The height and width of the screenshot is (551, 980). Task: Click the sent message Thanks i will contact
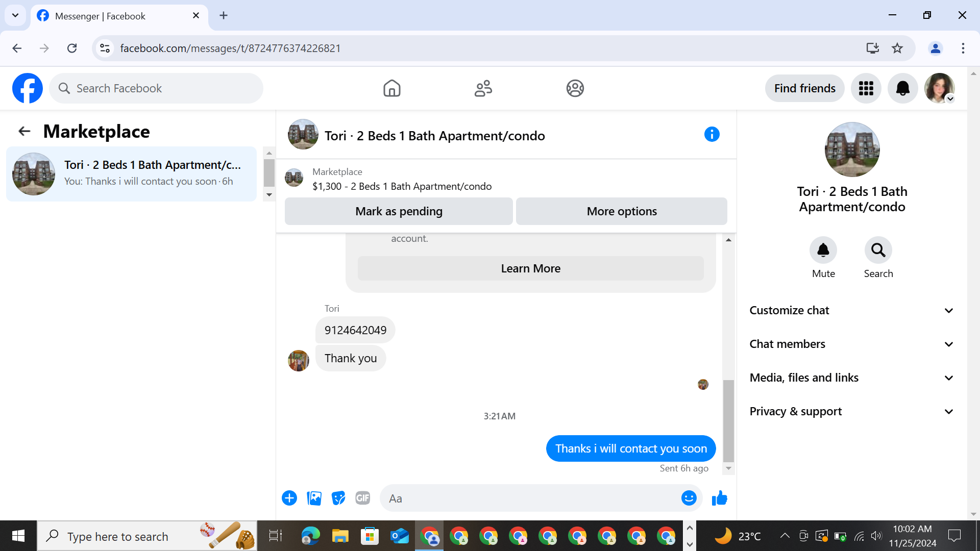point(631,448)
